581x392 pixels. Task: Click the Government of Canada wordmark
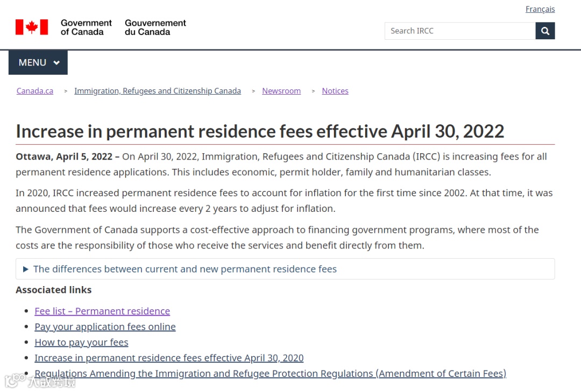pos(86,27)
